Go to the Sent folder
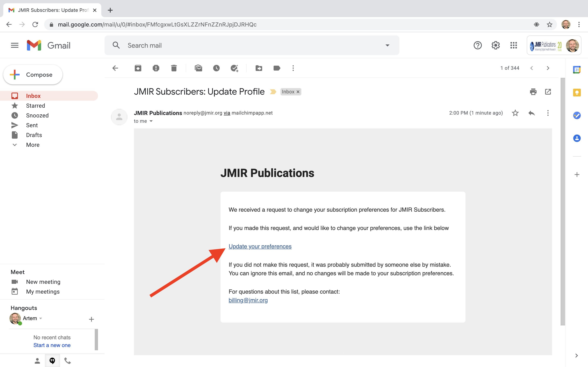Image resolution: width=588 pixels, height=367 pixels. coord(32,125)
